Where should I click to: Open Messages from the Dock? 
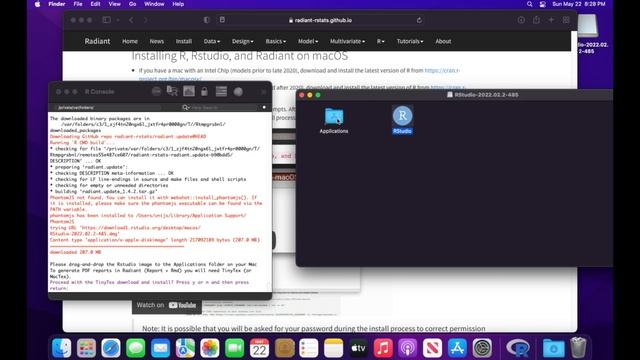pyautogui.click(x=136, y=348)
